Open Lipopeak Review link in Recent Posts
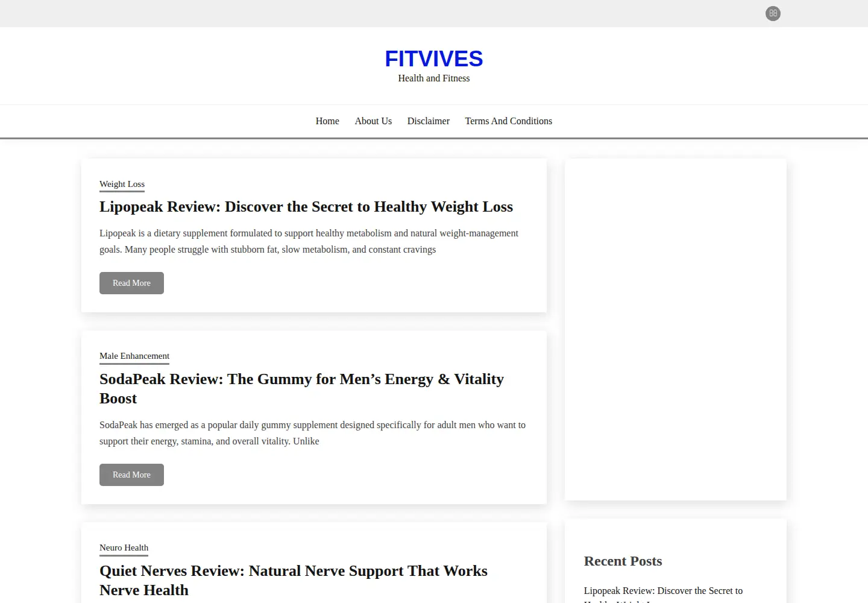This screenshot has width=868, height=603. (x=663, y=595)
